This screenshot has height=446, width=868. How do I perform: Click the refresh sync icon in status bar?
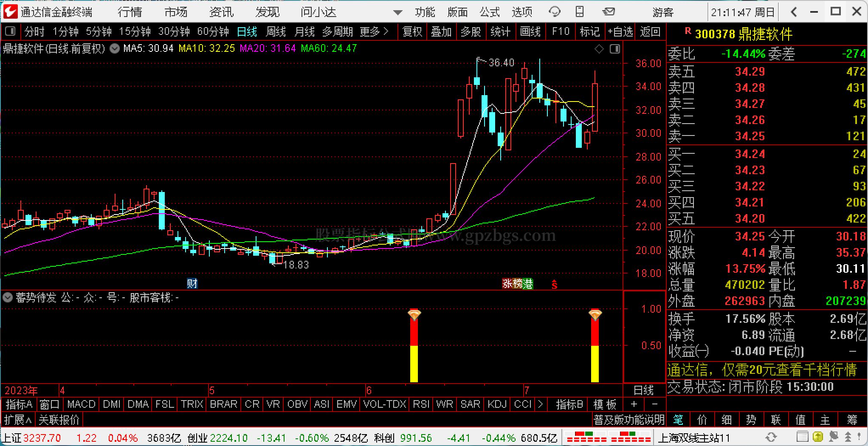tap(771, 437)
